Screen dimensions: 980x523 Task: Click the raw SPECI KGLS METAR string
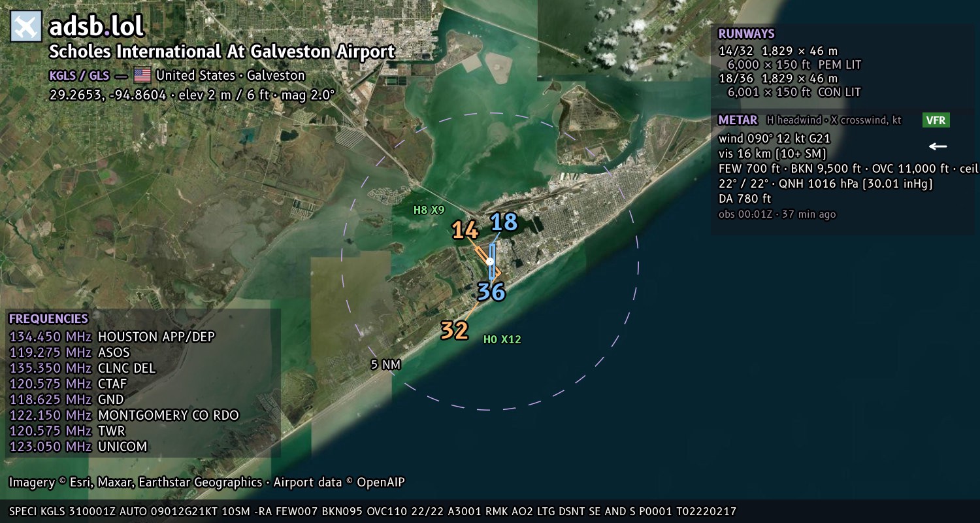pyautogui.click(x=372, y=511)
